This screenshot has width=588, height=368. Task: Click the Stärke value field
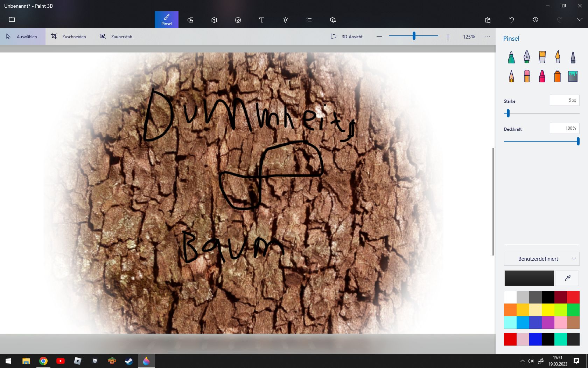tap(564, 101)
